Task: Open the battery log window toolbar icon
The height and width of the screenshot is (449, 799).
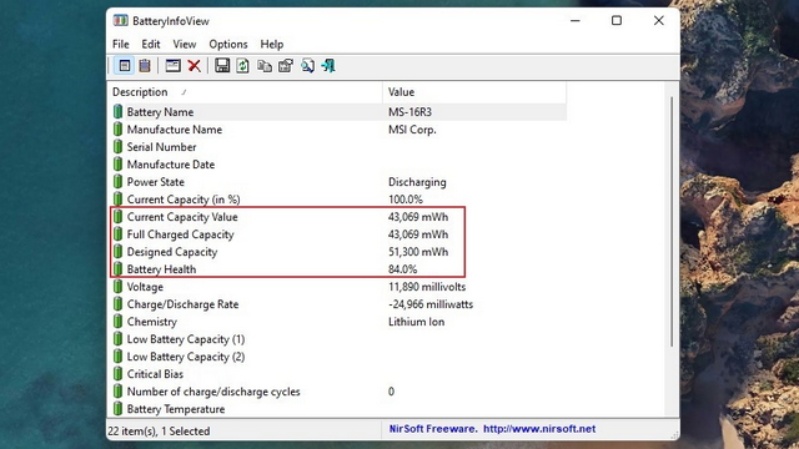Action: tap(173, 66)
